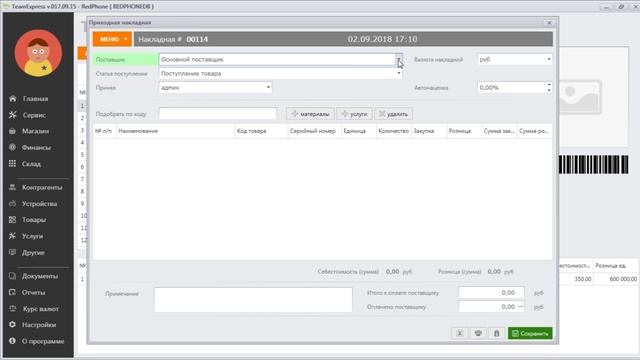Click the date 02.09.2018 17:10 header
Image resolution: width=640 pixels, height=360 pixels.
click(382, 39)
